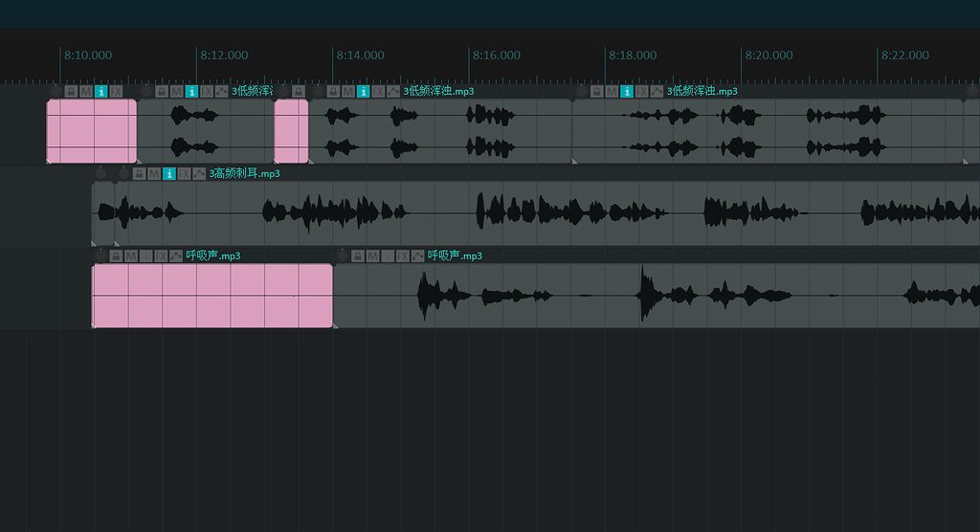Viewport: 980px width, 532px height.
Task: Select the large pink 呼吸声.mp3 clip body
Action: (212, 297)
